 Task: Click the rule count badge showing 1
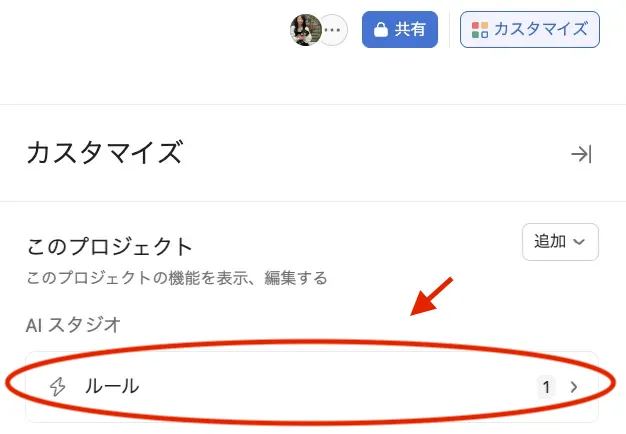click(x=546, y=386)
